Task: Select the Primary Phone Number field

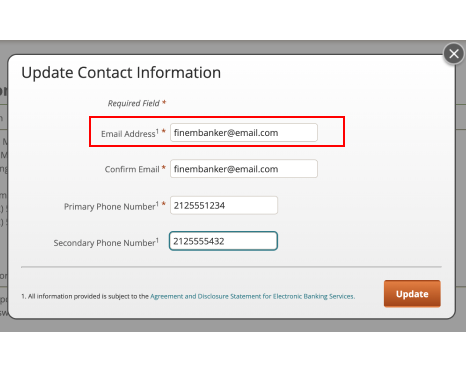Action: (224, 205)
